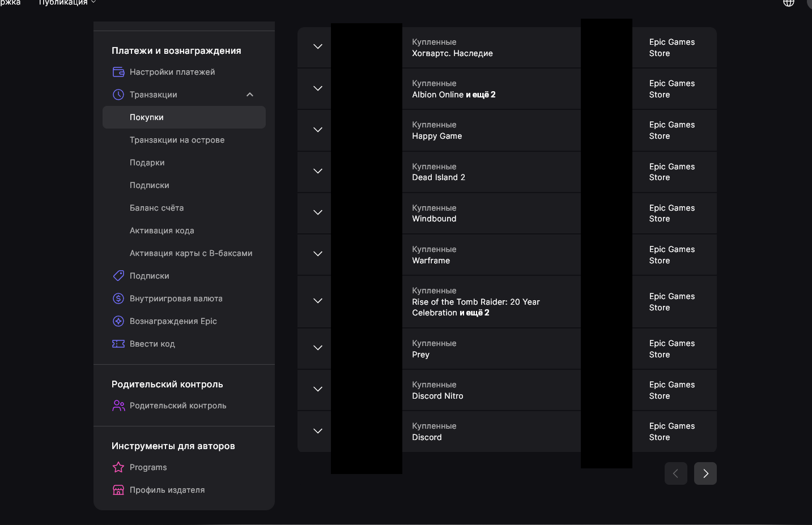Click the Родительский контроль people icon
The image size is (812, 525).
pyautogui.click(x=118, y=406)
